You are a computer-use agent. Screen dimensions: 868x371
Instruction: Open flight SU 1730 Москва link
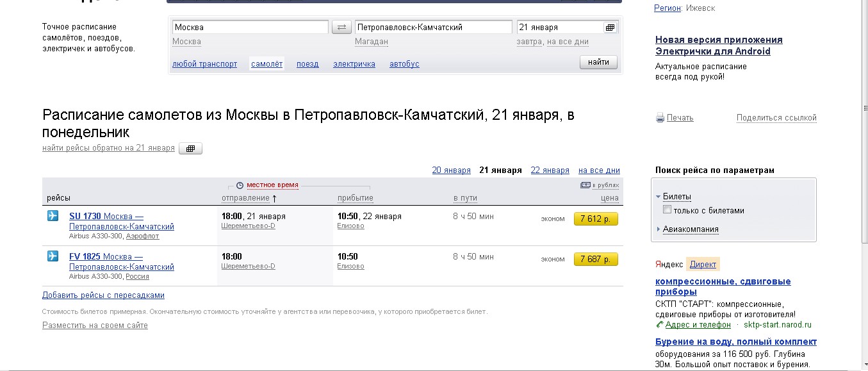click(122, 221)
